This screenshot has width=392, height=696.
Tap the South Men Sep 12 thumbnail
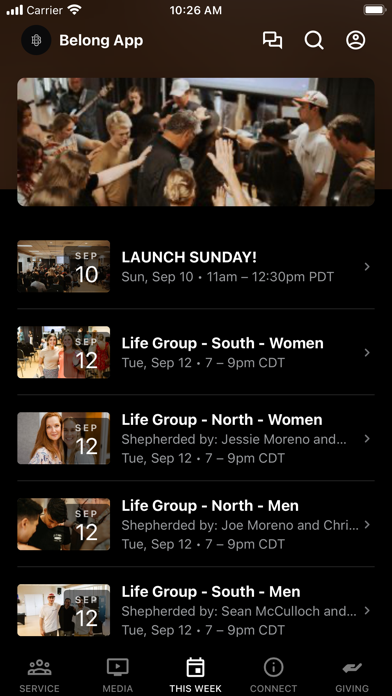[x=63, y=610]
